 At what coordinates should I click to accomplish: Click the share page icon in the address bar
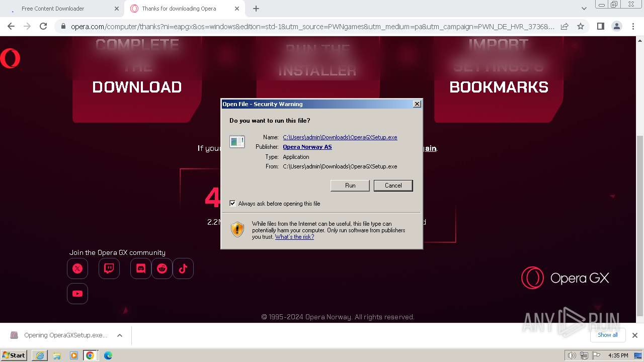[565, 26]
